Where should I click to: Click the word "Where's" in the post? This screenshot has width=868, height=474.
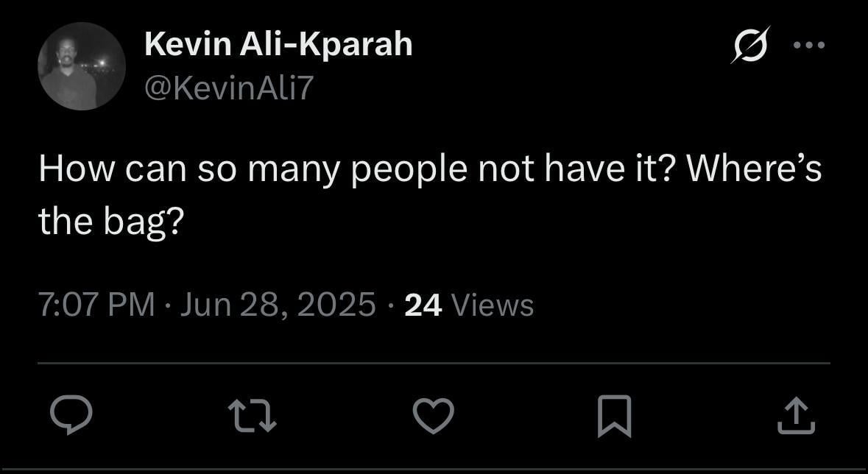[x=753, y=170]
